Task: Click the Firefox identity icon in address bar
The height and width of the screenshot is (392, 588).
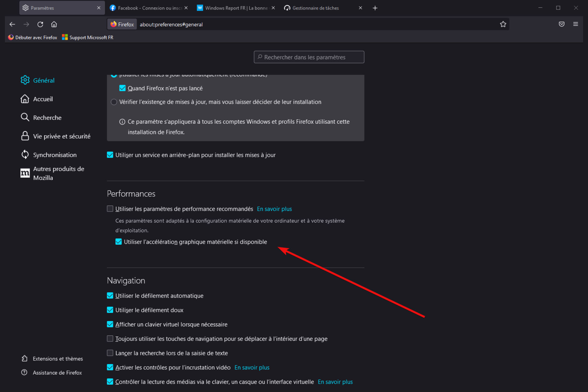Action: 114,24
